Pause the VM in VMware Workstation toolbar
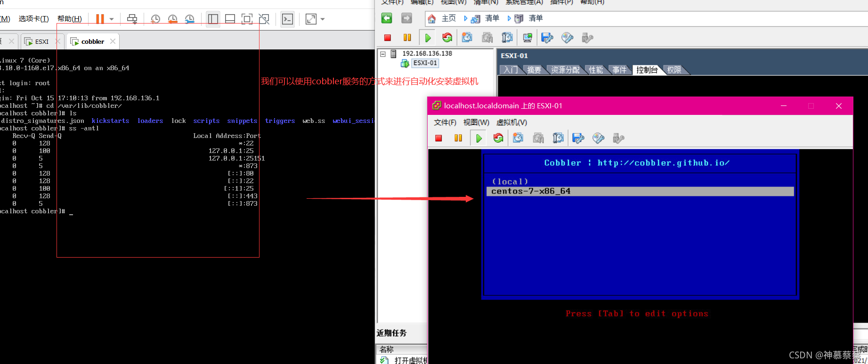The height and width of the screenshot is (364, 868). point(100,19)
